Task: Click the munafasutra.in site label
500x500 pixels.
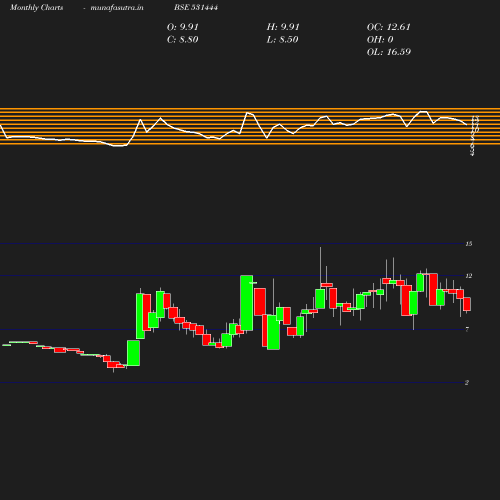Action: (x=117, y=8)
